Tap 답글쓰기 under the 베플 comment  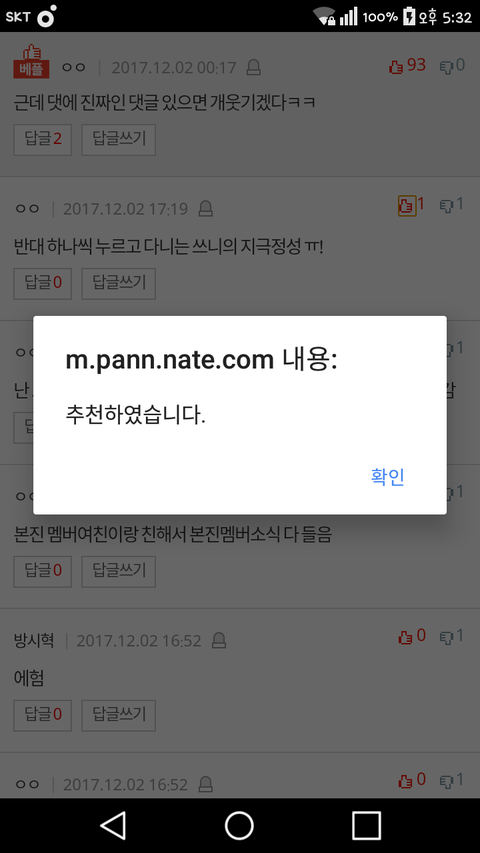click(x=119, y=139)
